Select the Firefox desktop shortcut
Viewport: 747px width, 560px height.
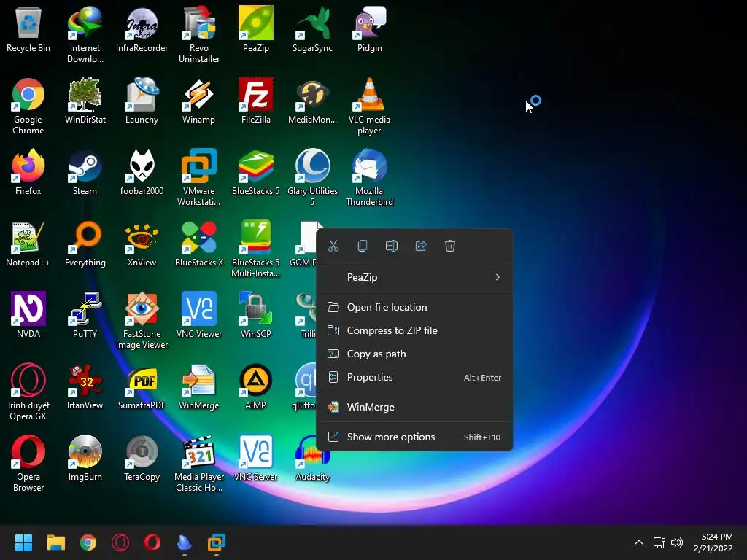[28, 172]
